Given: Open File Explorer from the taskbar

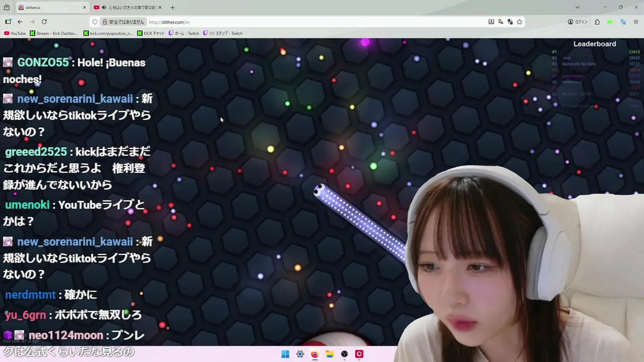Looking at the screenshot, I should tap(330, 354).
